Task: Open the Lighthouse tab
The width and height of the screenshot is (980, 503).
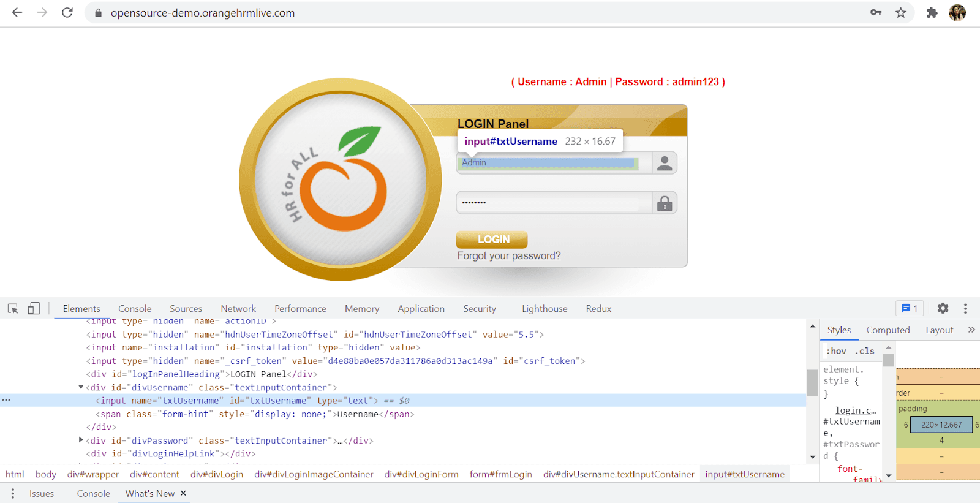Action: (x=545, y=309)
